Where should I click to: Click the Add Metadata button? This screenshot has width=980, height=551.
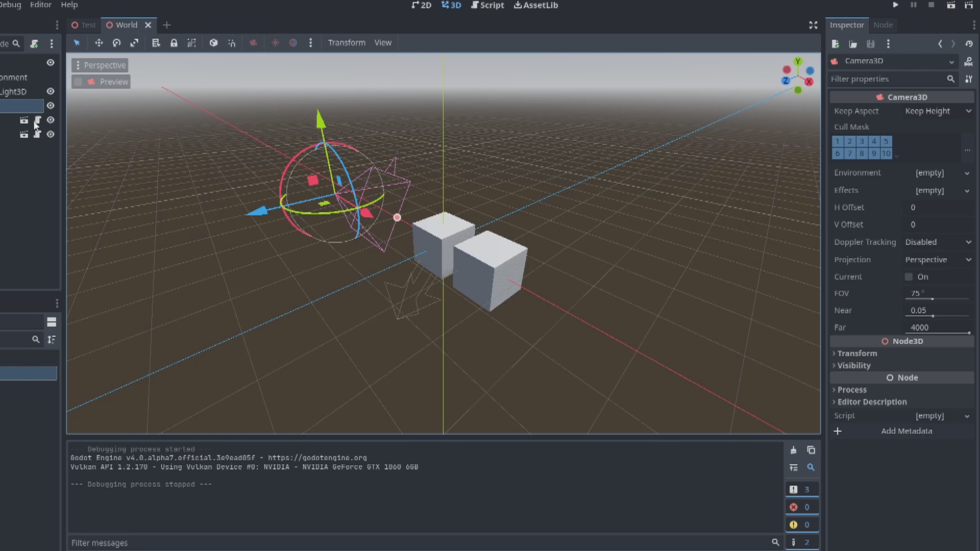[x=907, y=431]
